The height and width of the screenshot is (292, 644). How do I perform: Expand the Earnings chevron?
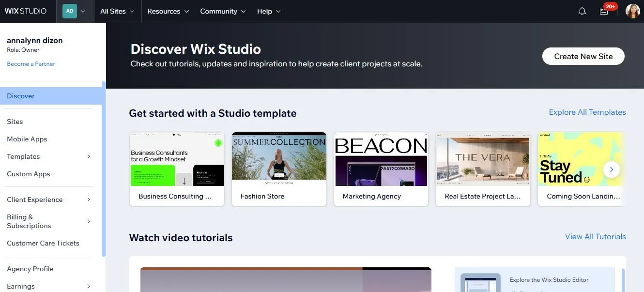[89, 286]
